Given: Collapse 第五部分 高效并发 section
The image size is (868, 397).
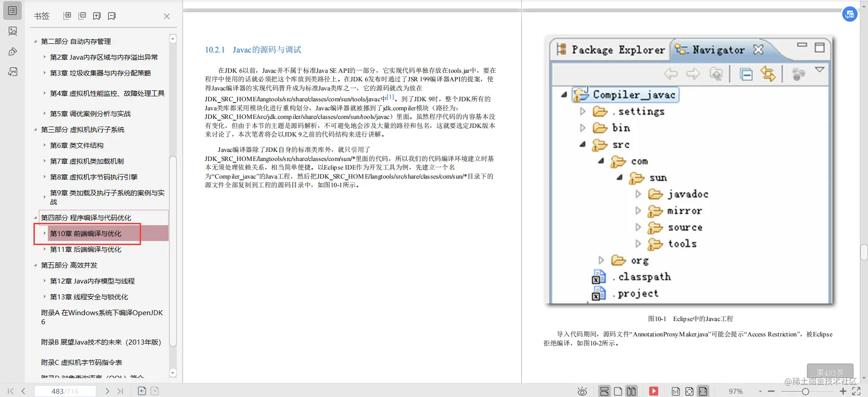Looking at the screenshot, I should point(35,265).
